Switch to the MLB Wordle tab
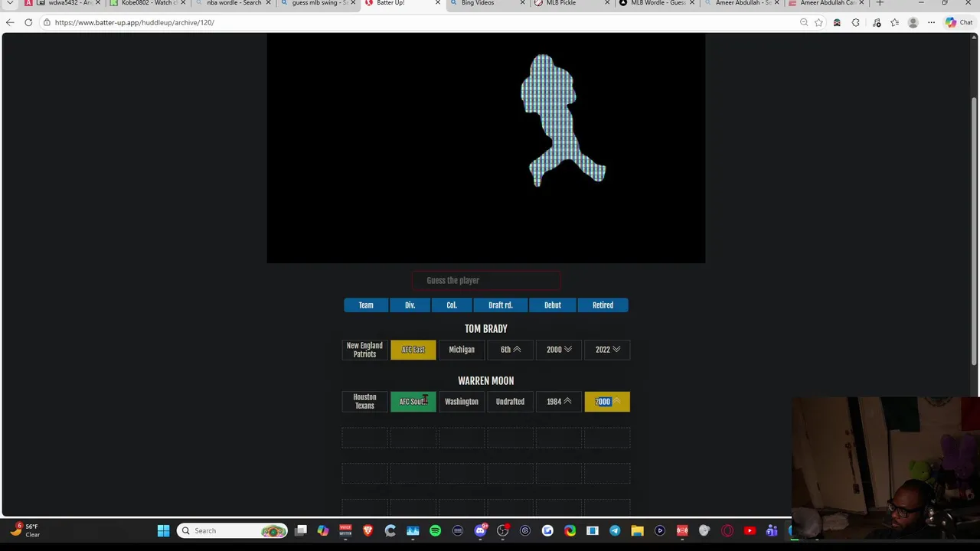Screen dimensions: 980x551 tap(656, 3)
